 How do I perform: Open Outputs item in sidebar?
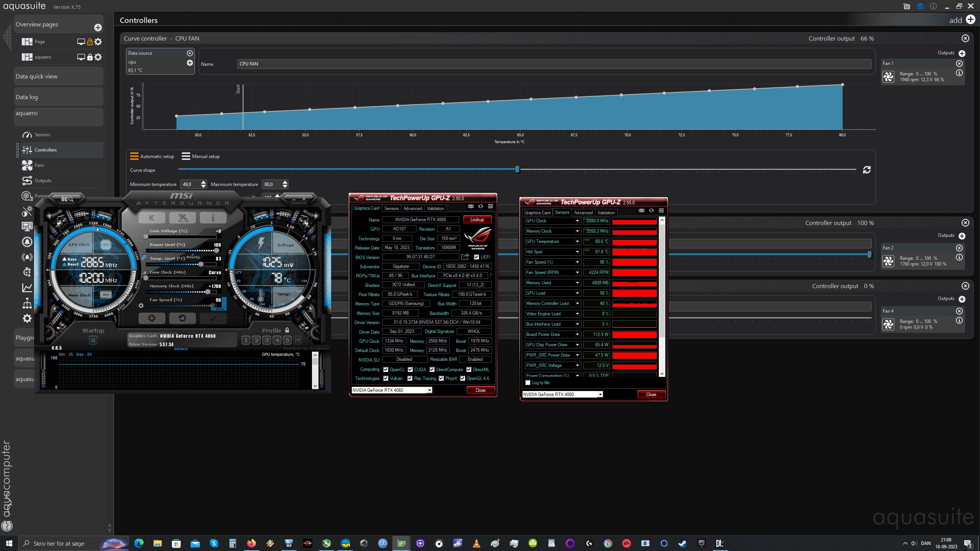tap(42, 181)
